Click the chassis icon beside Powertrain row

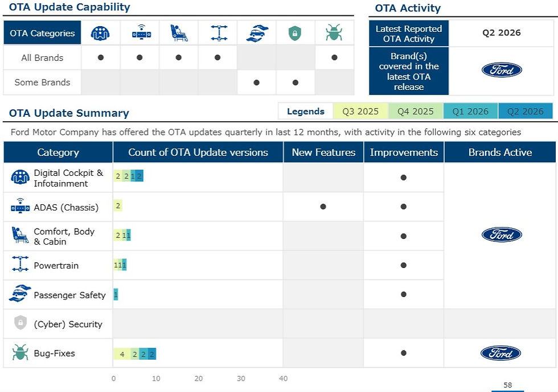[x=20, y=264]
